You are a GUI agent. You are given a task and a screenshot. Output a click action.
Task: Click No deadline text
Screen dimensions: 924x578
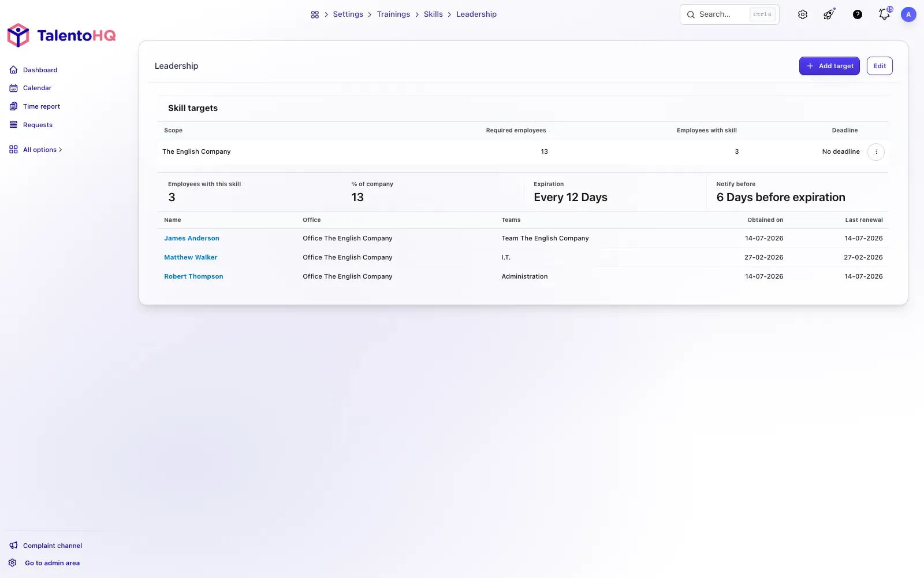pyautogui.click(x=841, y=151)
